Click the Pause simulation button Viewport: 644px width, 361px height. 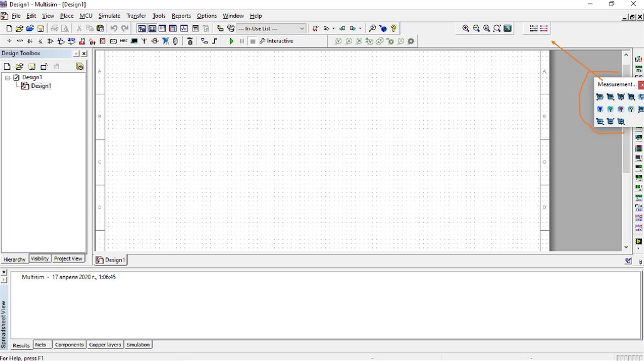click(241, 42)
